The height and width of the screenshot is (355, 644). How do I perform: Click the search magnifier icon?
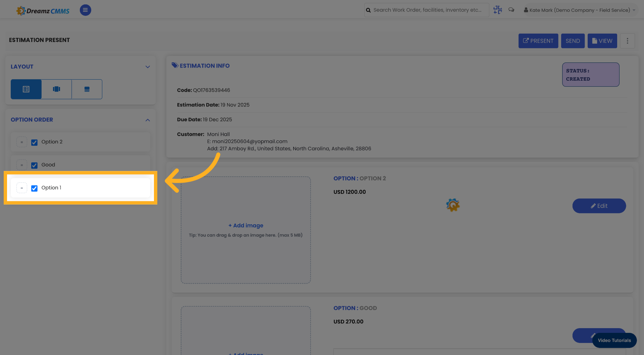(x=368, y=10)
